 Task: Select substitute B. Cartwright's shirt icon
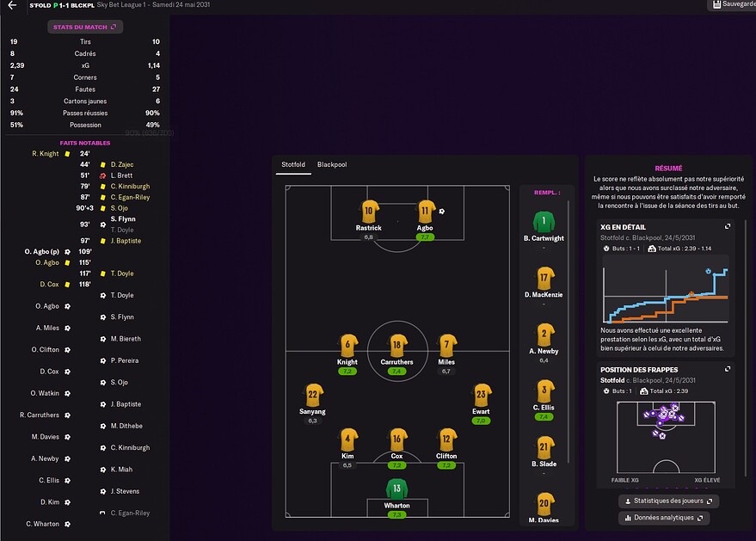coord(544,222)
